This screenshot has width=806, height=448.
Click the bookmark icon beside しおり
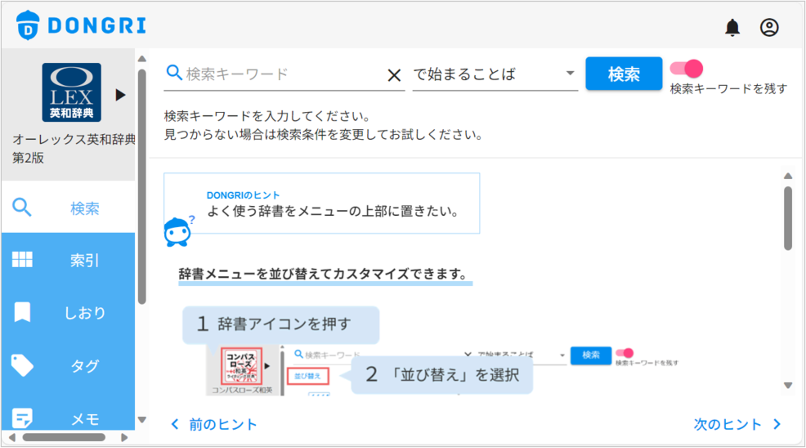tap(22, 312)
